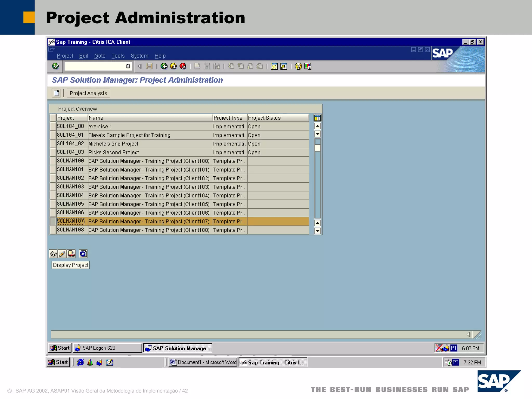The image size is (532, 399).
Task: Click the Change Project pencil icon
Action: pos(62,254)
